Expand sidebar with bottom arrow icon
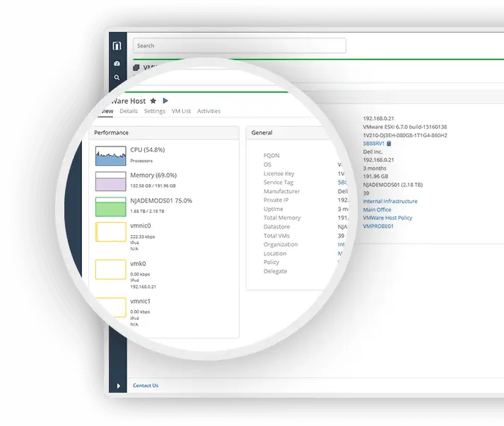Screen dimensions: 504x426 click(x=118, y=386)
